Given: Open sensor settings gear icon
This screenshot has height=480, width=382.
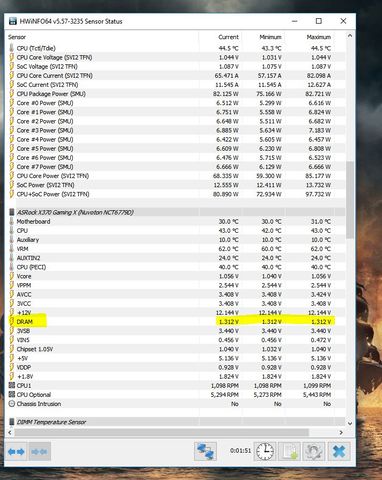Looking at the screenshot, I should [314, 452].
